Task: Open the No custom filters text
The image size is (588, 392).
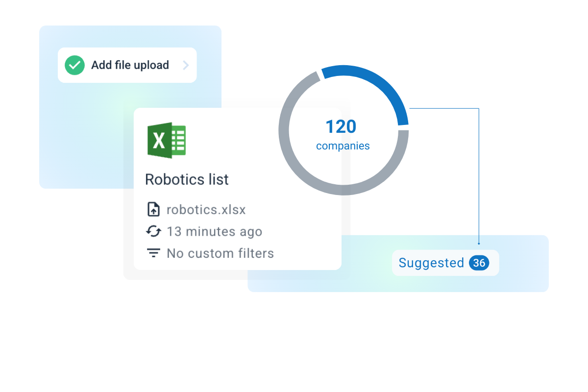Action: tap(220, 253)
